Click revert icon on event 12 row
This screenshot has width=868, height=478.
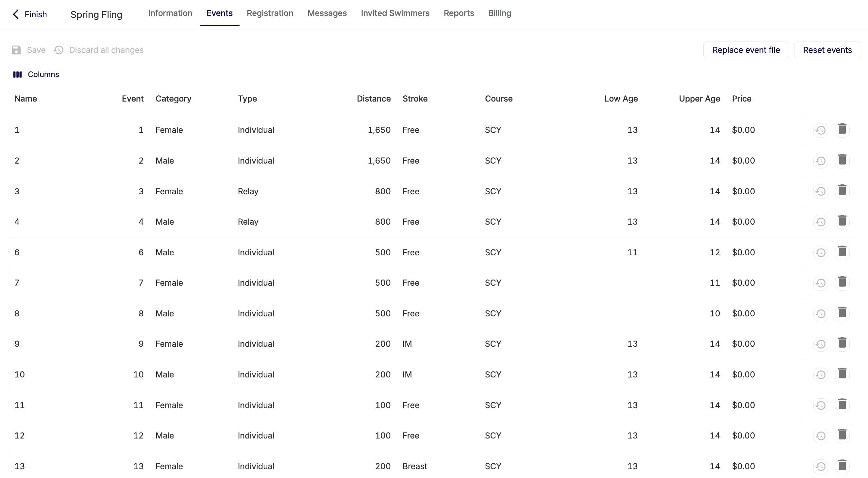(x=821, y=436)
